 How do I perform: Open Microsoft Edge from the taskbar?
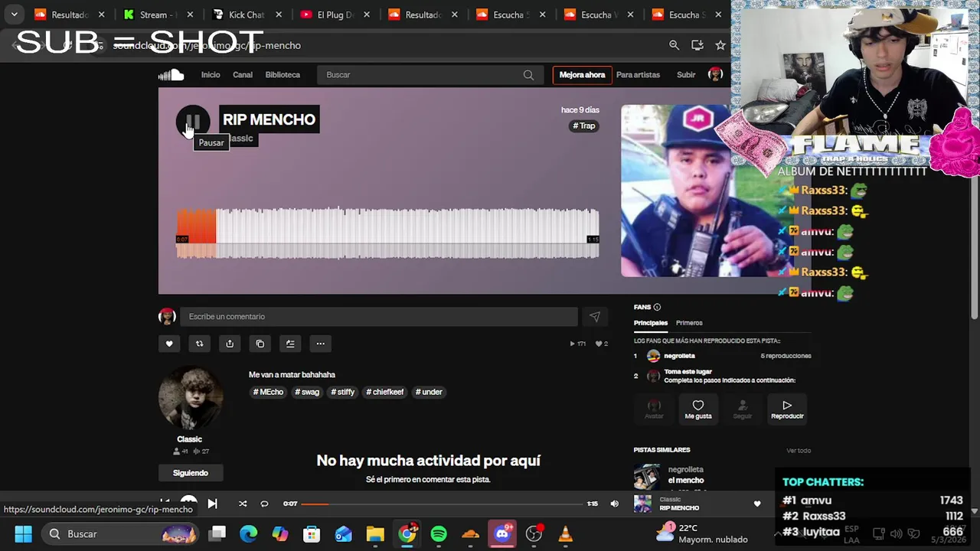tap(249, 534)
